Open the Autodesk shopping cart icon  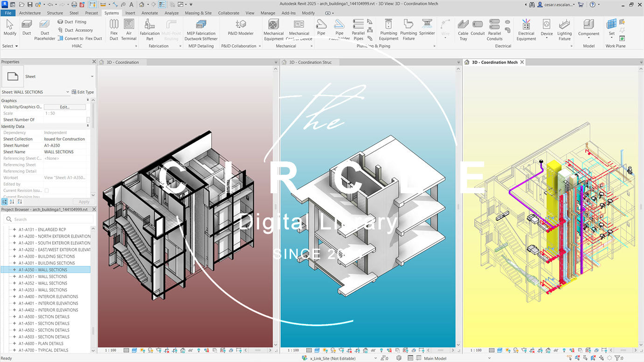[x=581, y=4]
